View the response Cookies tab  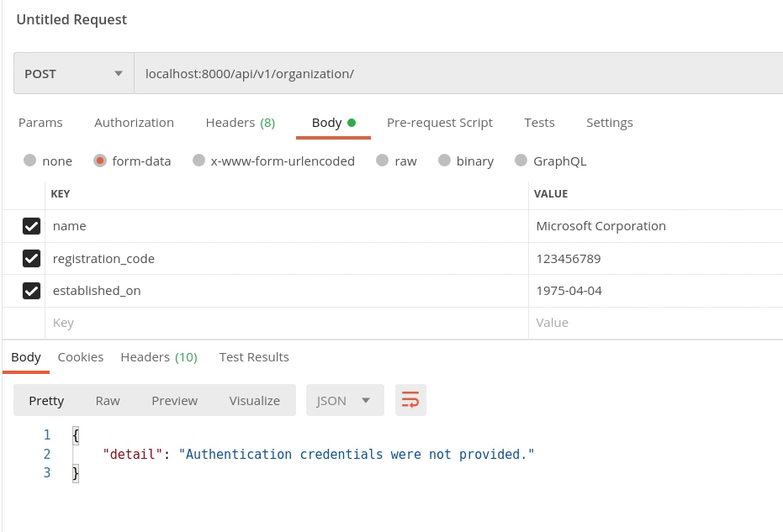pos(81,357)
